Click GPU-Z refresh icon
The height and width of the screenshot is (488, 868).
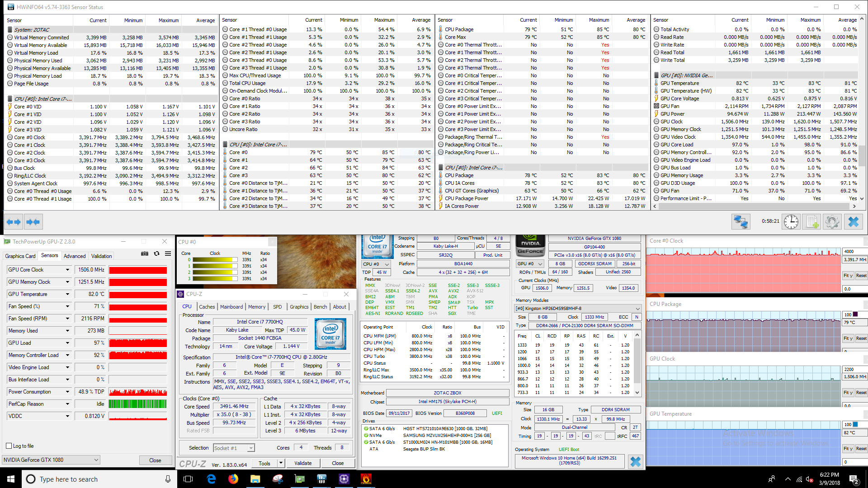[x=156, y=254]
